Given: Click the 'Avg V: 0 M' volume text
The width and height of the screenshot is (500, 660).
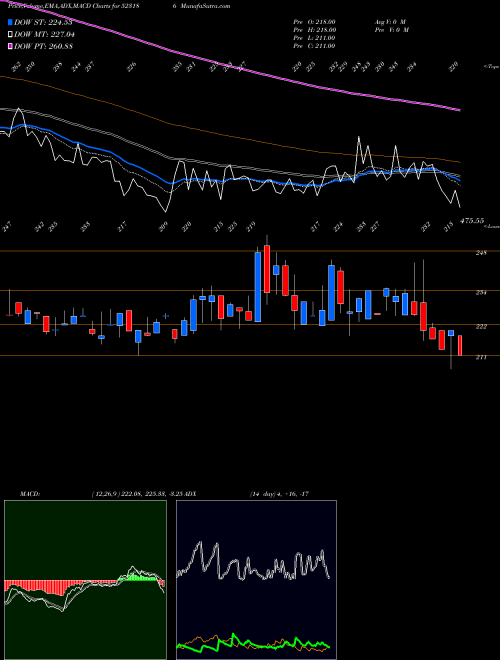Looking at the screenshot, I should pyautogui.click(x=389, y=22).
